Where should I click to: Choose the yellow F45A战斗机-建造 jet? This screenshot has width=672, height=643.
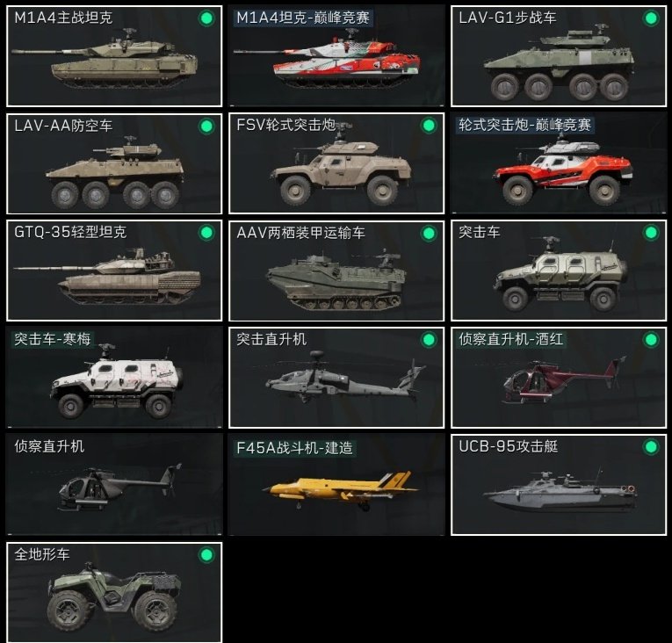click(x=339, y=489)
